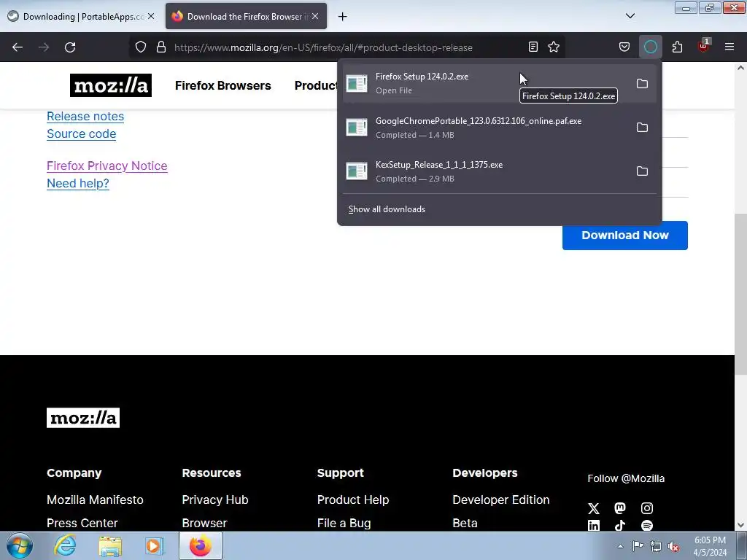Open a new tab
Screen dimensions: 747x560
coord(343,17)
